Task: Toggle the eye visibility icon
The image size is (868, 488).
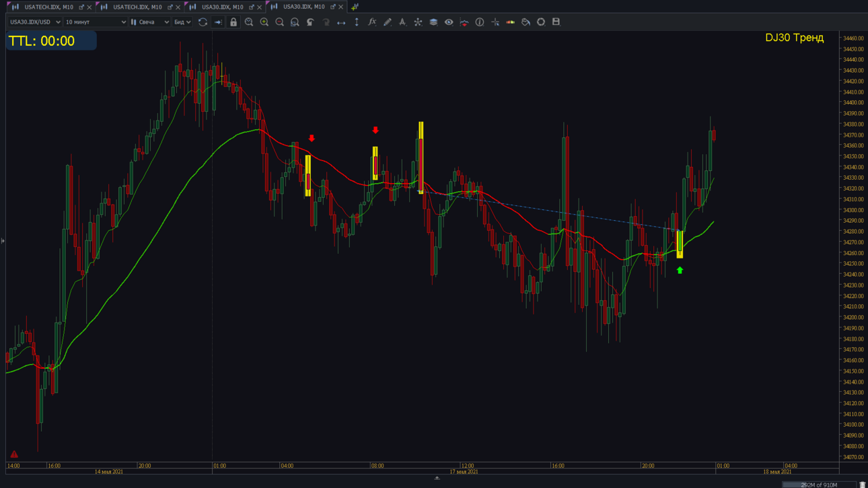Action: tap(449, 22)
